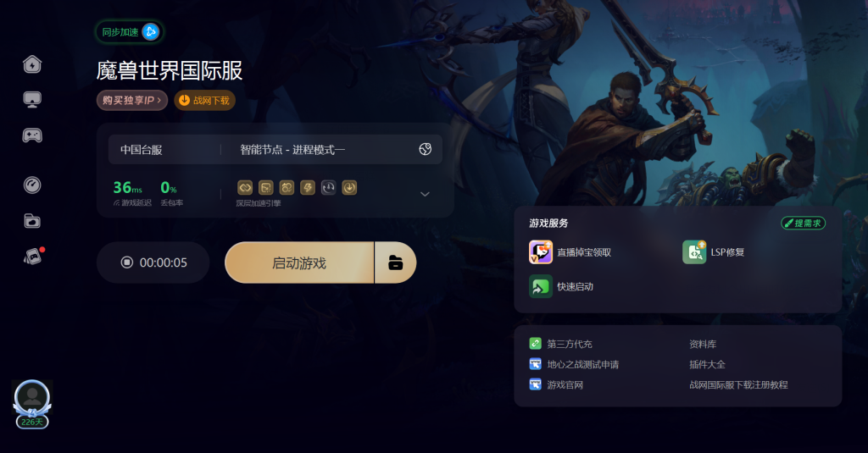Open game folder icon beside 启动游戏
868x453 pixels.
tap(395, 262)
